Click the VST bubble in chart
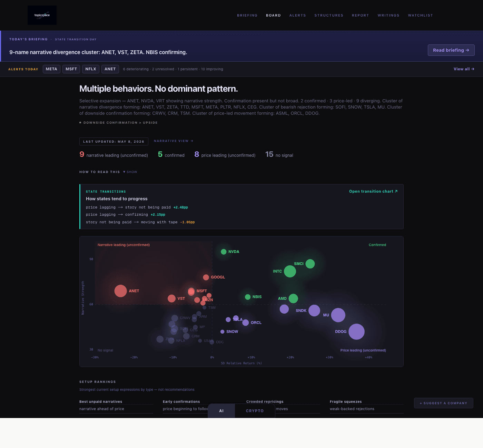 [171, 298]
